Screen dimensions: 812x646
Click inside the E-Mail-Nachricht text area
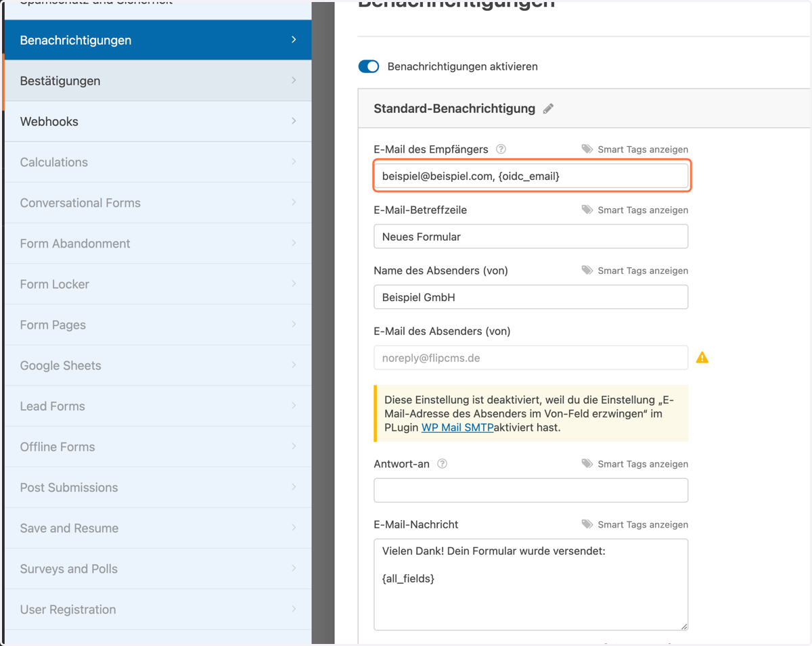(531, 585)
